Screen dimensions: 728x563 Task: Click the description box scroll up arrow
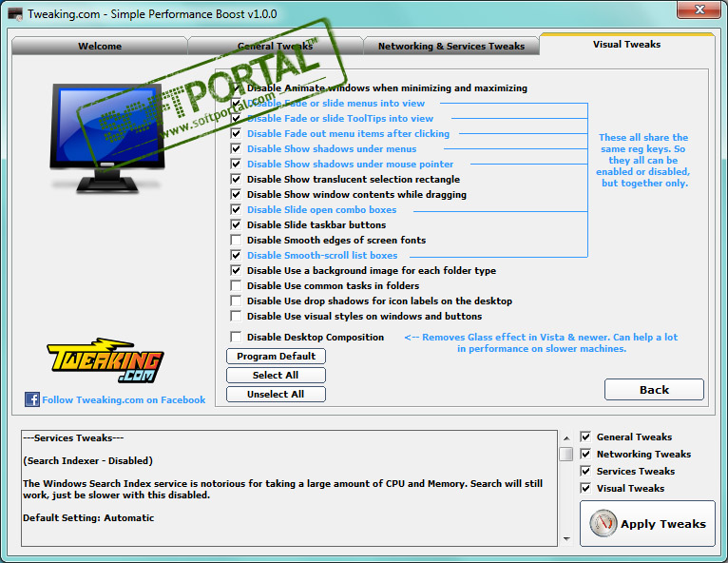(x=566, y=438)
